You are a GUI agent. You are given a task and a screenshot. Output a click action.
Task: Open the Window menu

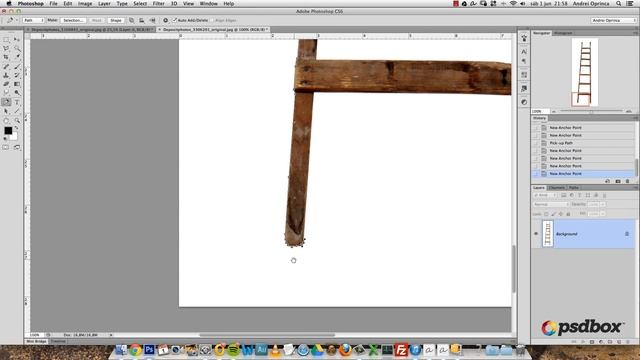click(209, 4)
